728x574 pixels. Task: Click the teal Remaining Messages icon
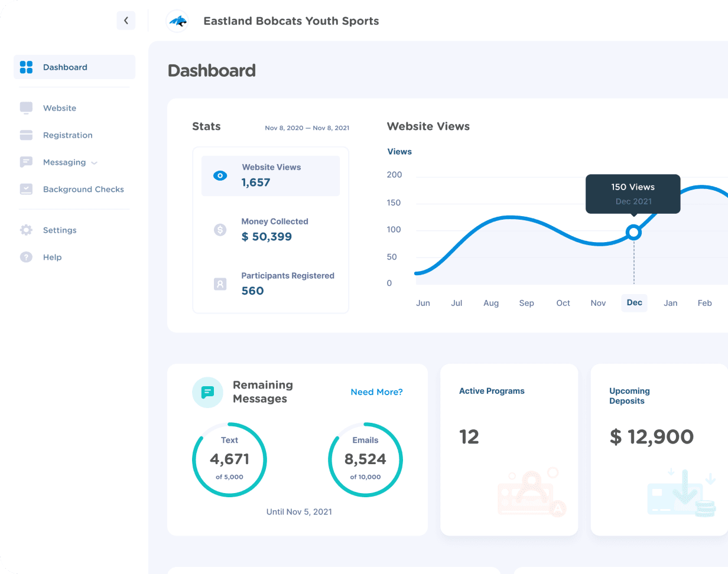pyautogui.click(x=207, y=392)
